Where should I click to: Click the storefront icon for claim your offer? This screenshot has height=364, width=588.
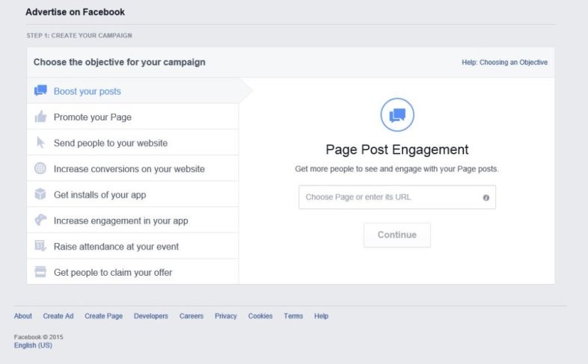tap(40, 271)
